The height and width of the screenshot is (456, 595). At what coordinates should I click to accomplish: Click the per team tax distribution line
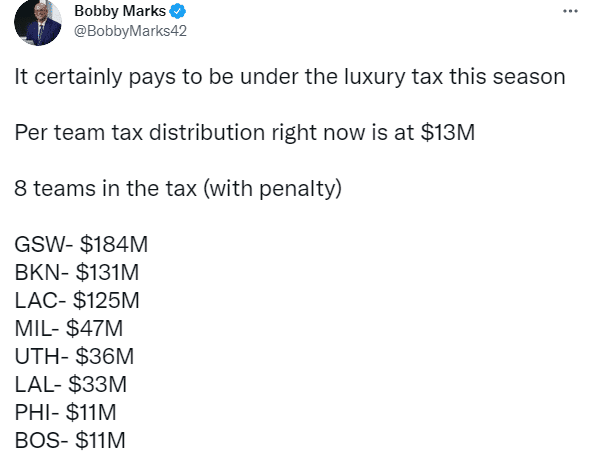[x=245, y=133]
